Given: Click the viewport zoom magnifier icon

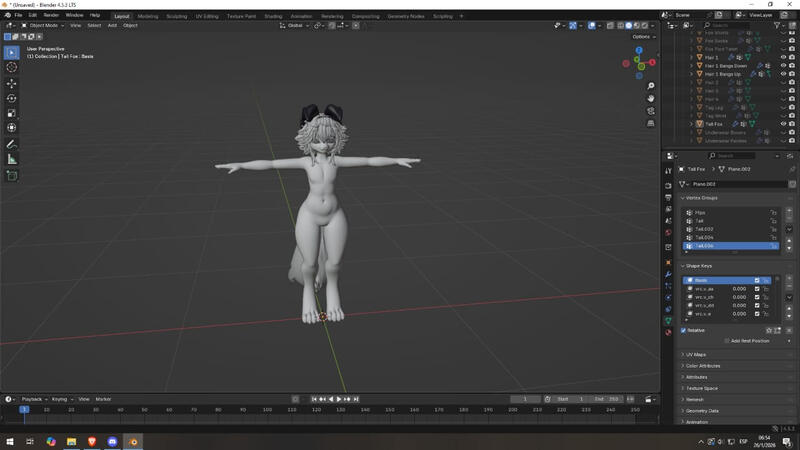Looking at the screenshot, I should tap(651, 86).
